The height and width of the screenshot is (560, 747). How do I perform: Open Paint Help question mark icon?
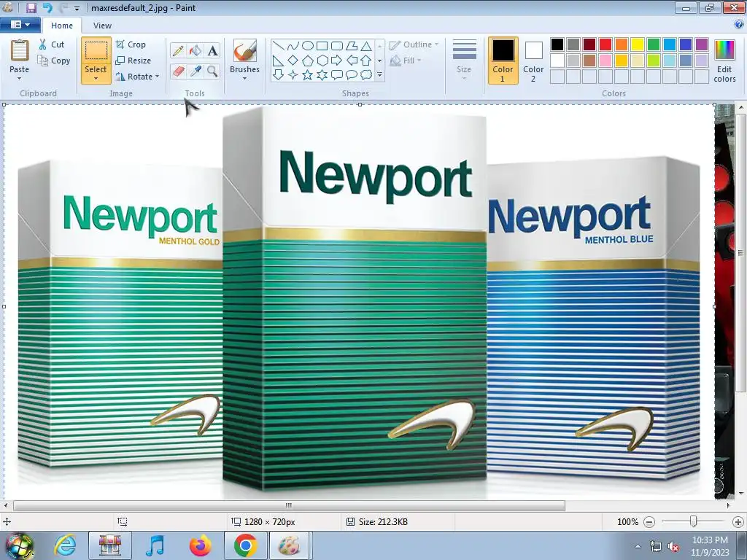click(x=740, y=25)
